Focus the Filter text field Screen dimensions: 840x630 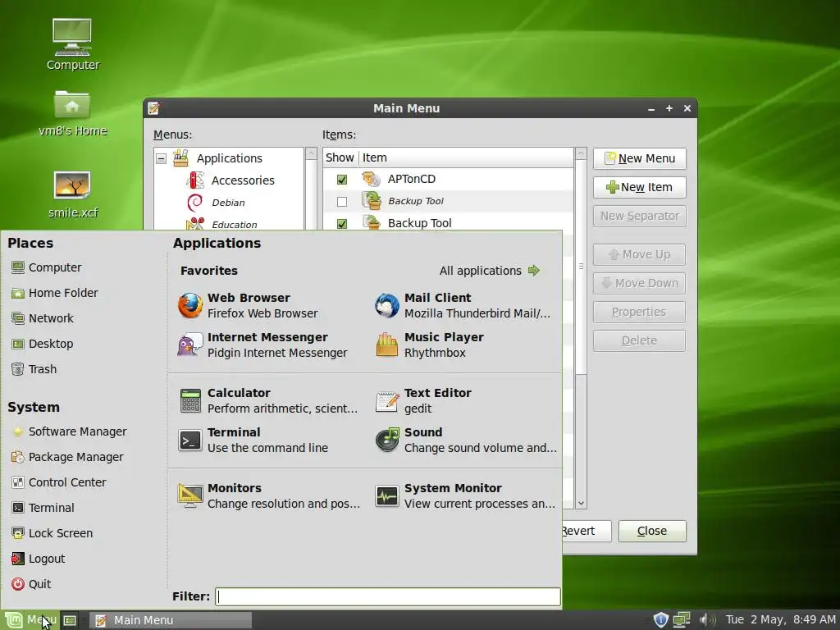388,597
